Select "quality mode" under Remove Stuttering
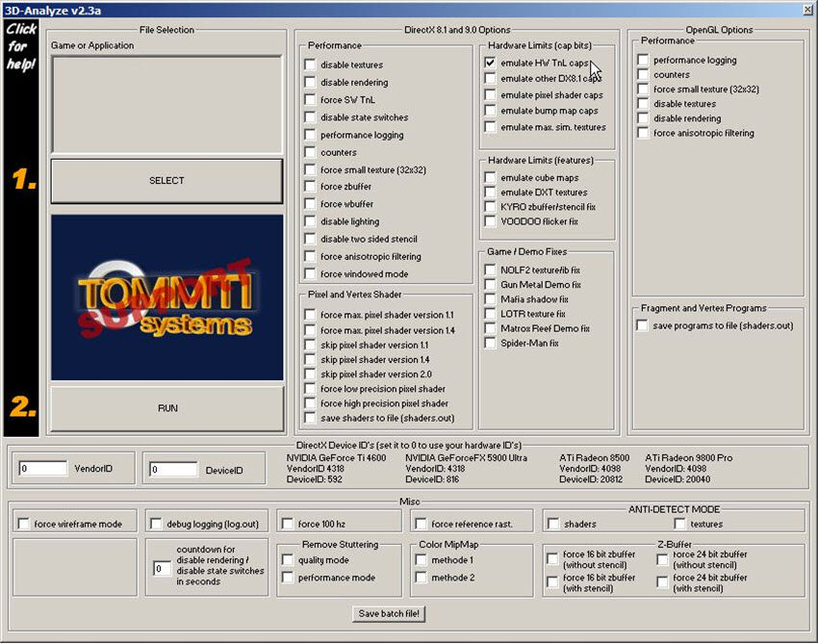The width and height of the screenshot is (818, 644). [x=288, y=558]
